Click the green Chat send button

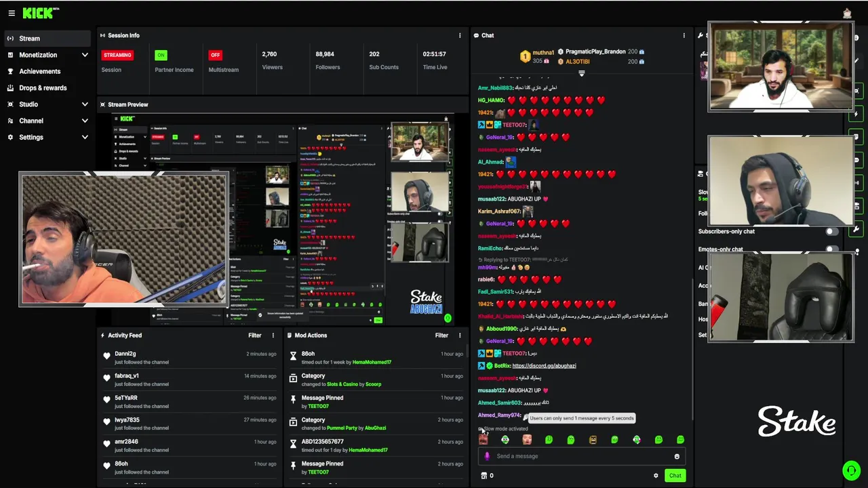[675, 475]
